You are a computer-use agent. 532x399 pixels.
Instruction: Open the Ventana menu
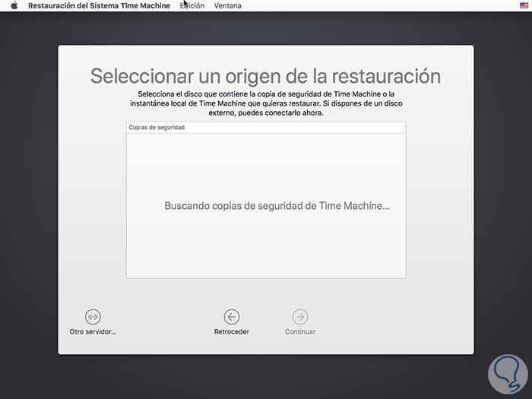[228, 6]
